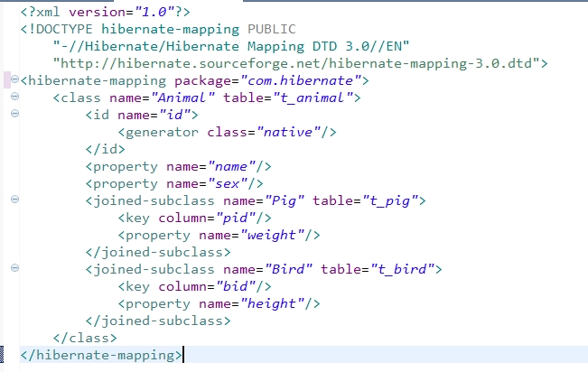Click the key column value "bid"
The height and width of the screenshot is (372, 588).
[x=236, y=286]
